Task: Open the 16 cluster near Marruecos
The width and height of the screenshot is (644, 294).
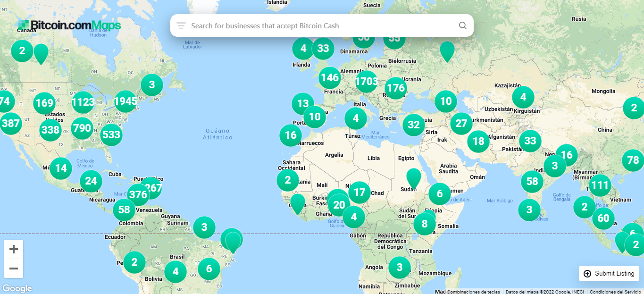Action: coord(291,135)
